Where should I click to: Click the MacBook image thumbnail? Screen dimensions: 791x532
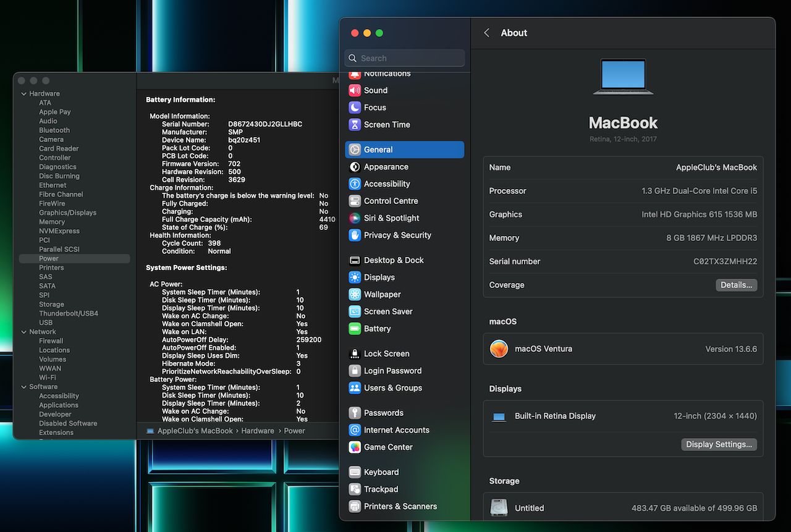(x=623, y=77)
